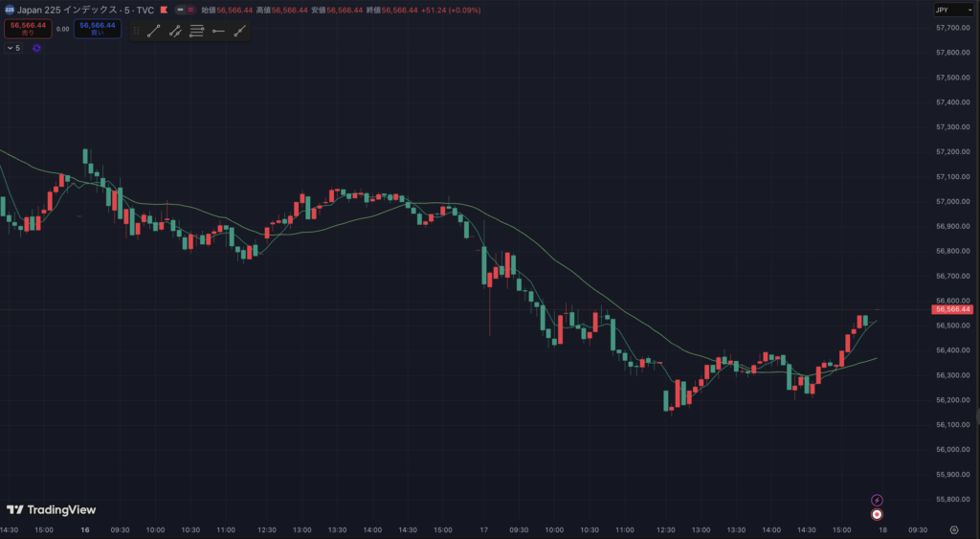The height and width of the screenshot is (539, 980).
Task: Select the last diagonal line tool
Action: pyautogui.click(x=239, y=31)
